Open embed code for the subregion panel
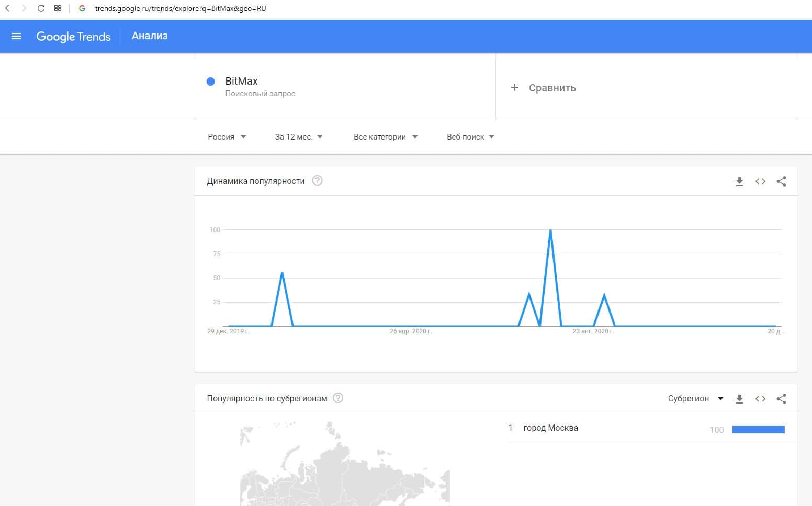The image size is (812, 506). [760, 399]
